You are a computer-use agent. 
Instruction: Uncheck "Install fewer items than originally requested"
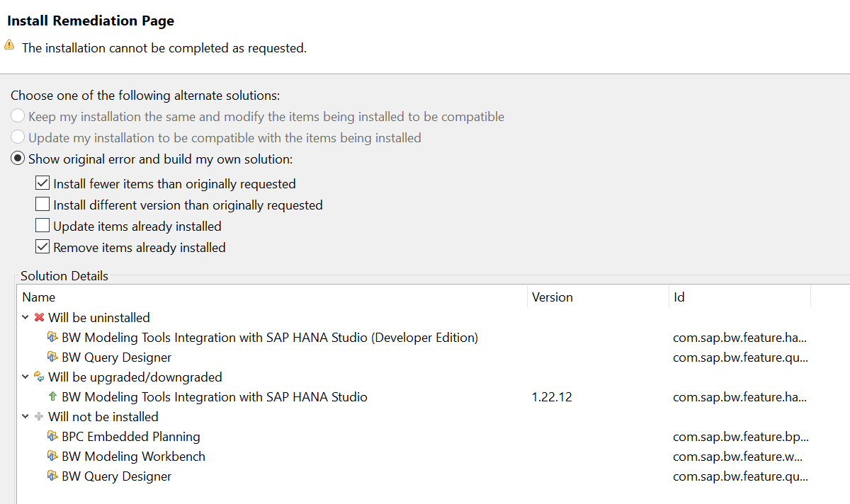pos(42,183)
